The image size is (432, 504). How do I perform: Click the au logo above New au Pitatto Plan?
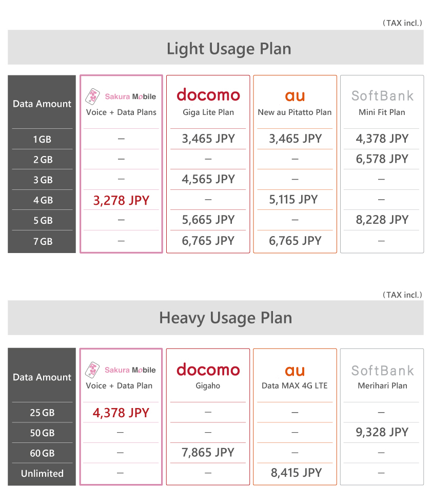(x=294, y=96)
